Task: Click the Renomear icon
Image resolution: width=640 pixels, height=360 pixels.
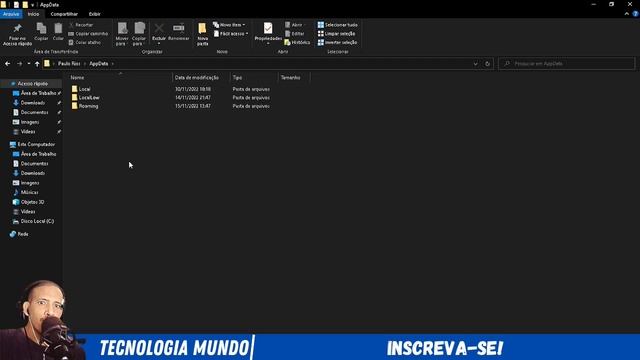Action: [179, 29]
